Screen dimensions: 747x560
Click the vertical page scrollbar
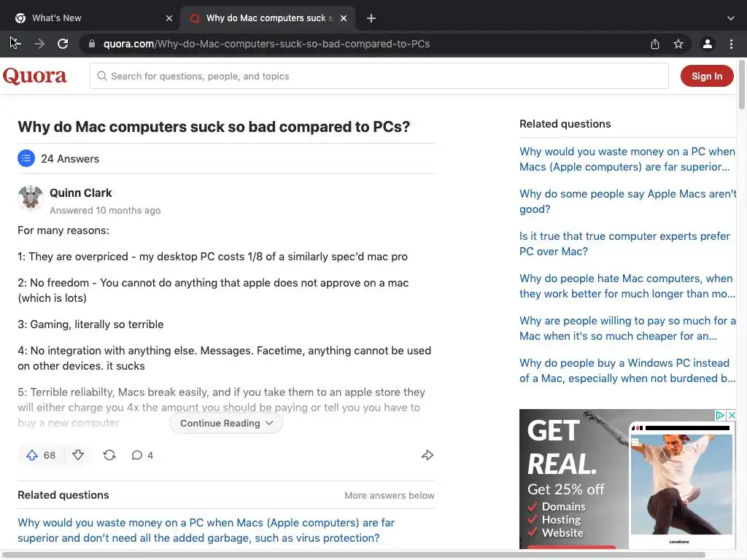[x=742, y=85]
